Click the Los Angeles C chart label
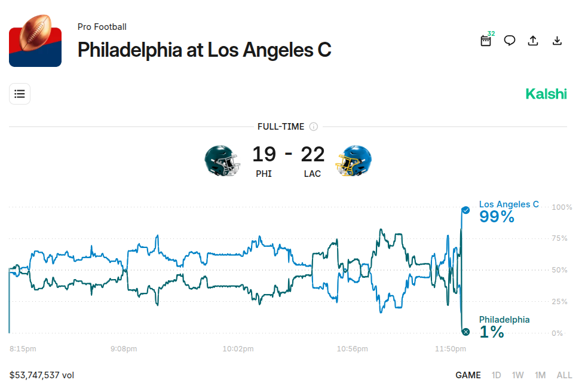 (x=509, y=204)
